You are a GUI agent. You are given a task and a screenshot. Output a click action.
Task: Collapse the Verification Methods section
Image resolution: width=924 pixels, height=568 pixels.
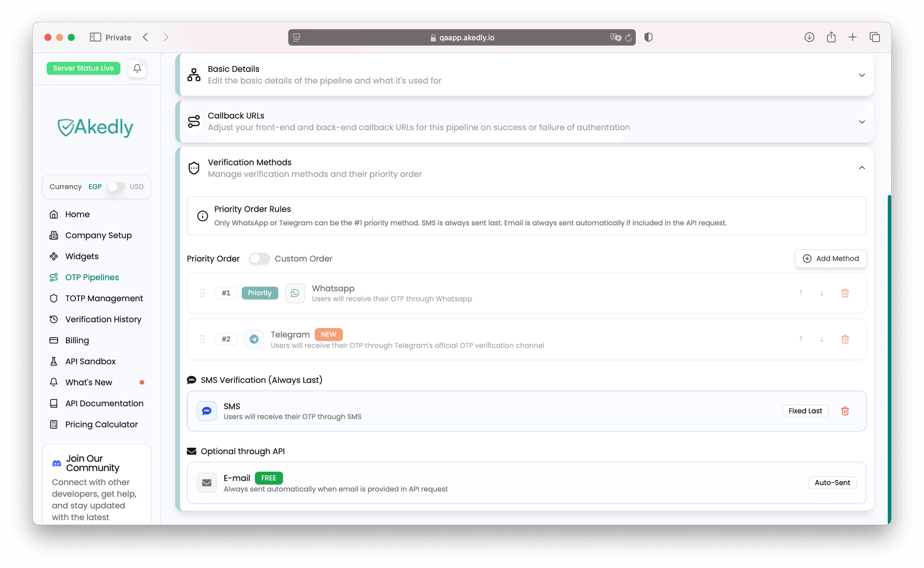point(861,168)
